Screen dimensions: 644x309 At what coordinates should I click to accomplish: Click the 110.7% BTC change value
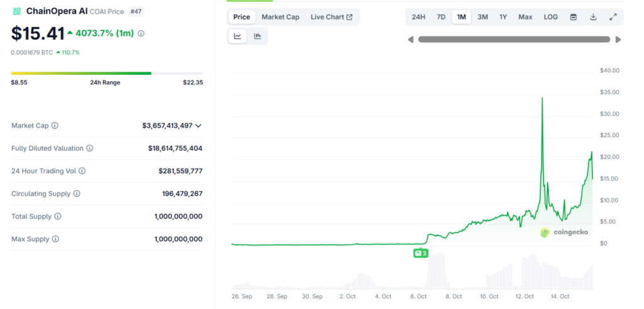[x=70, y=53]
